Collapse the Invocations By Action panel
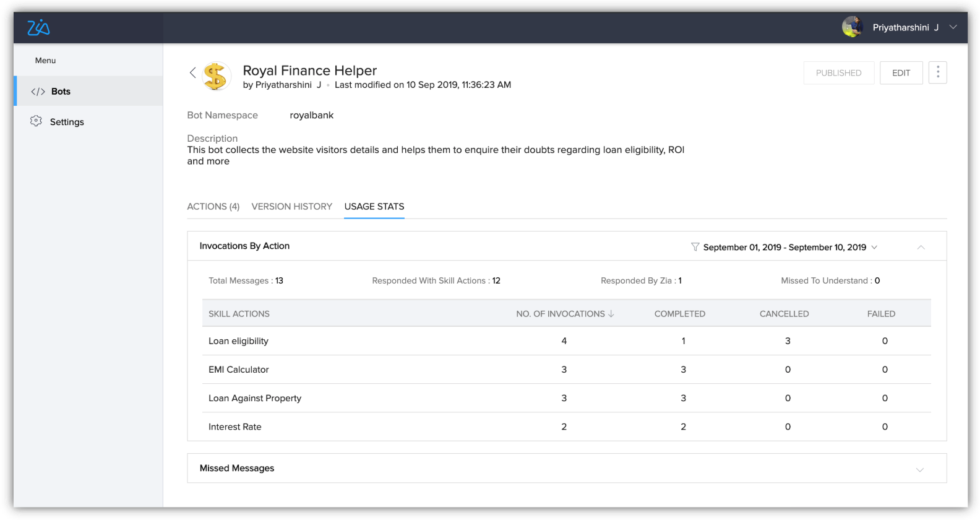 click(x=921, y=247)
